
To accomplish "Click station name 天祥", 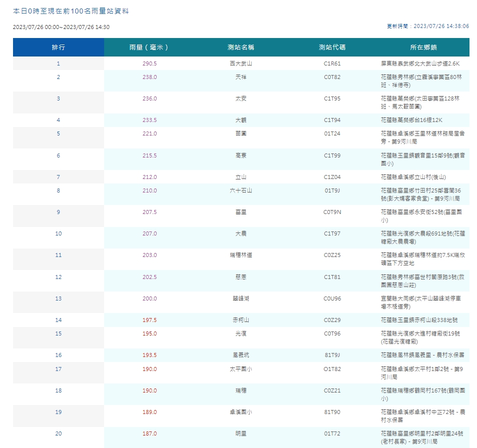I will pyautogui.click(x=241, y=77).
